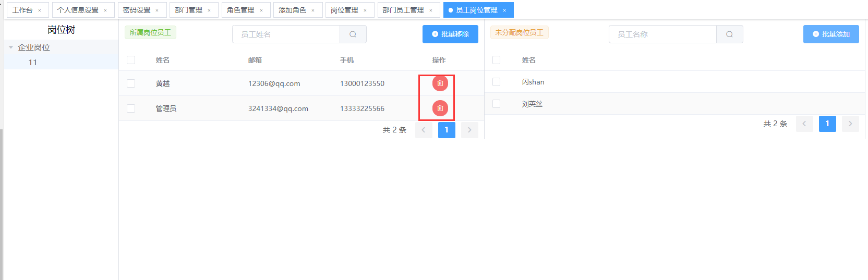The image size is (868, 280).
Task: Click the name 闪shan
Action: coord(533,82)
